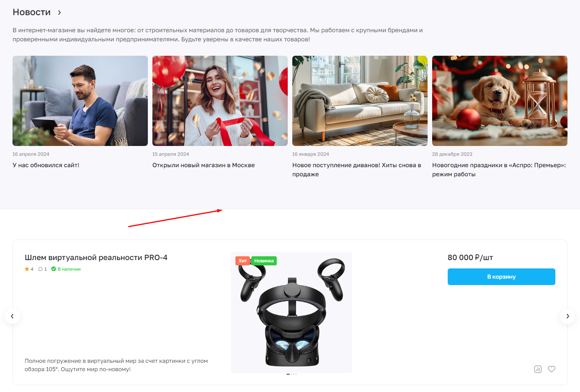Image resolution: width=580 pixels, height=392 pixels.
Task: Open news about new sofas arrival
Action: [357, 170]
